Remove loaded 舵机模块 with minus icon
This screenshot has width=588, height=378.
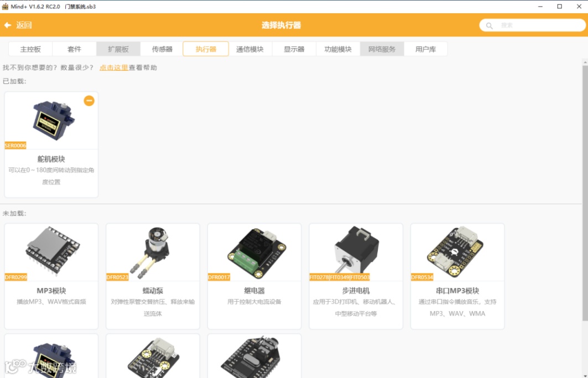coord(89,101)
